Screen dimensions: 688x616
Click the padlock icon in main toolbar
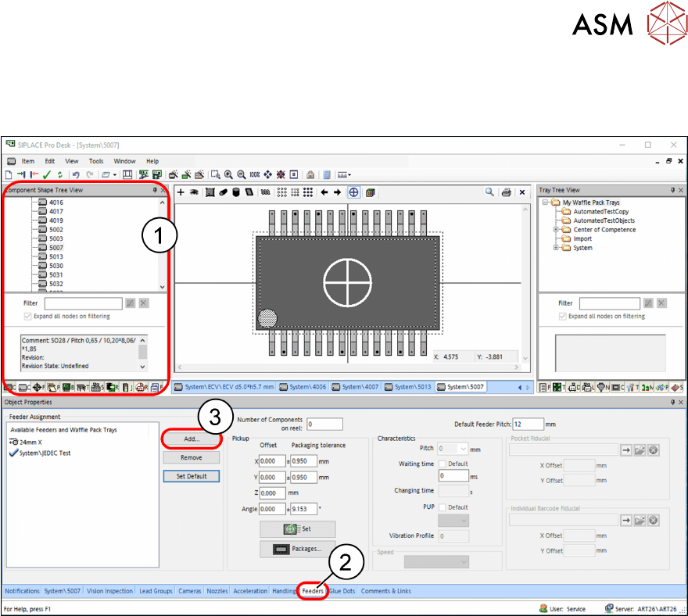click(x=310, y=174)
